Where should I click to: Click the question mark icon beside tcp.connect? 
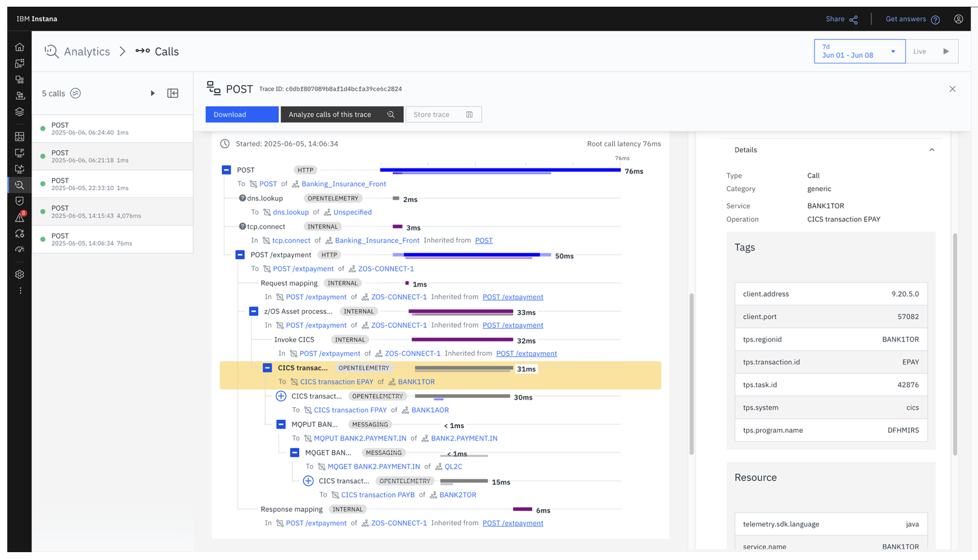click(243, 226)
